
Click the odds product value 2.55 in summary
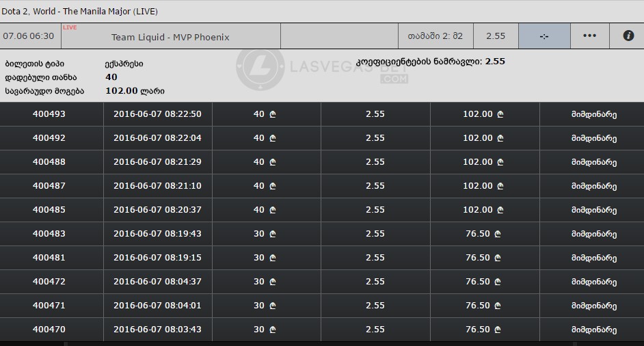(x=495, y=62)
